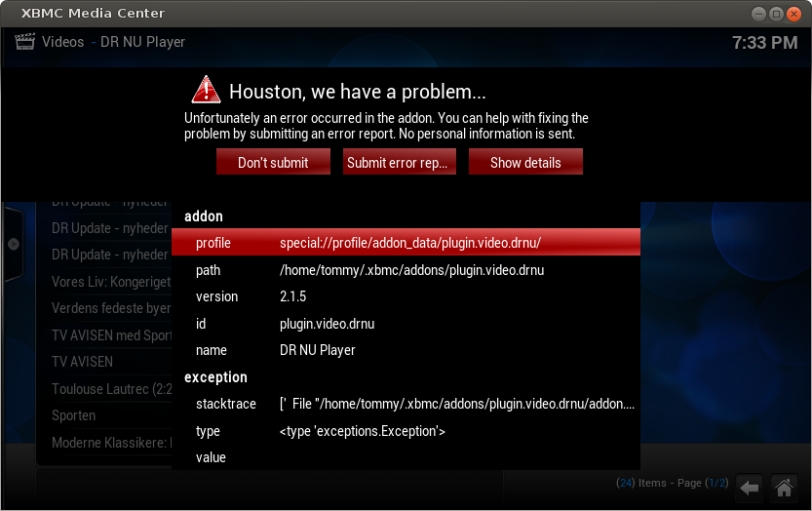Select the value row under exception

point(406,457)
